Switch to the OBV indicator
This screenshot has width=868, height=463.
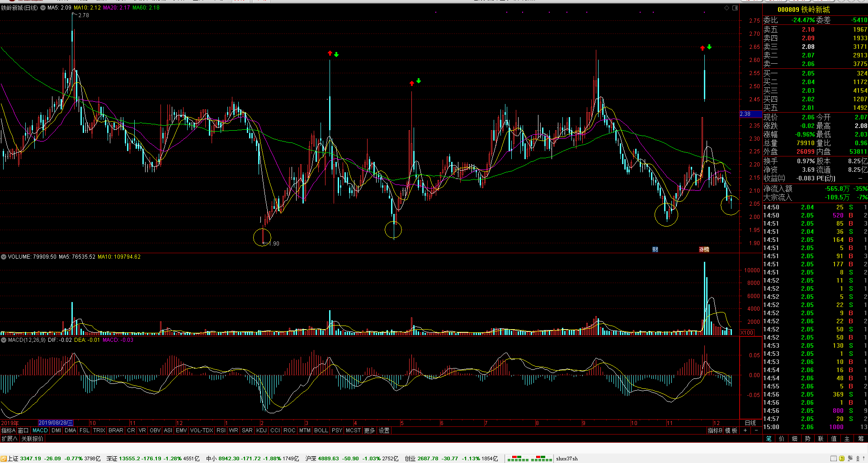(x=155, y=430)
